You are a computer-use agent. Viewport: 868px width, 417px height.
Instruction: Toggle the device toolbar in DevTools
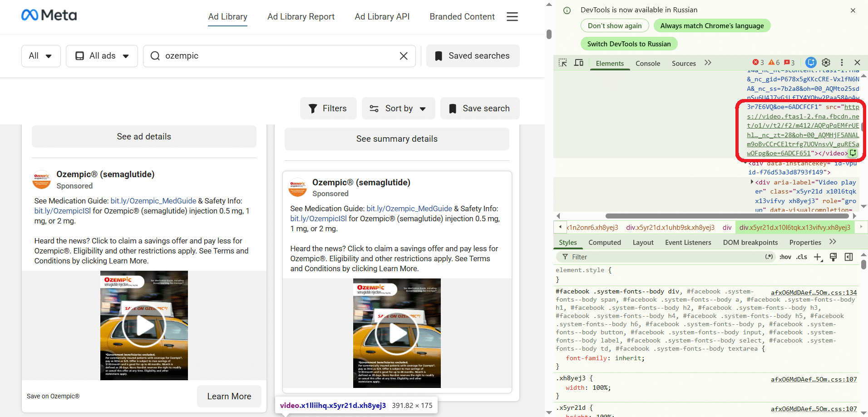(x=579, y=63)
